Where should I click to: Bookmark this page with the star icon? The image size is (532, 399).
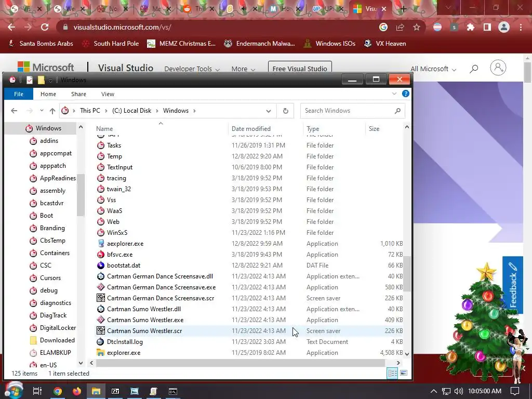417,27
